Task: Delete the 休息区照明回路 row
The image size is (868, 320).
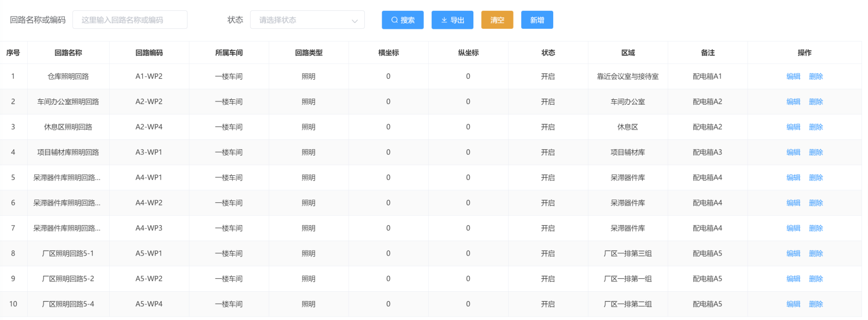Action: click(x=815, y=127)
